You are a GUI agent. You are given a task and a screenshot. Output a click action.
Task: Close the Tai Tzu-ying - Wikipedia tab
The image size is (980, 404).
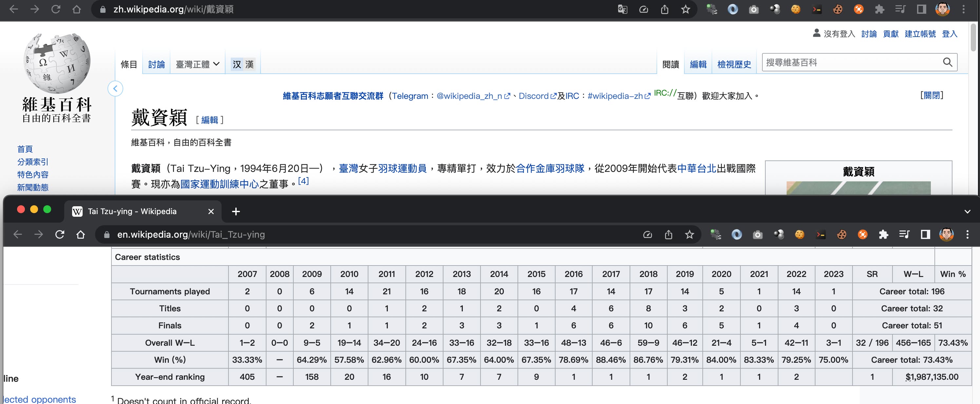211,211
